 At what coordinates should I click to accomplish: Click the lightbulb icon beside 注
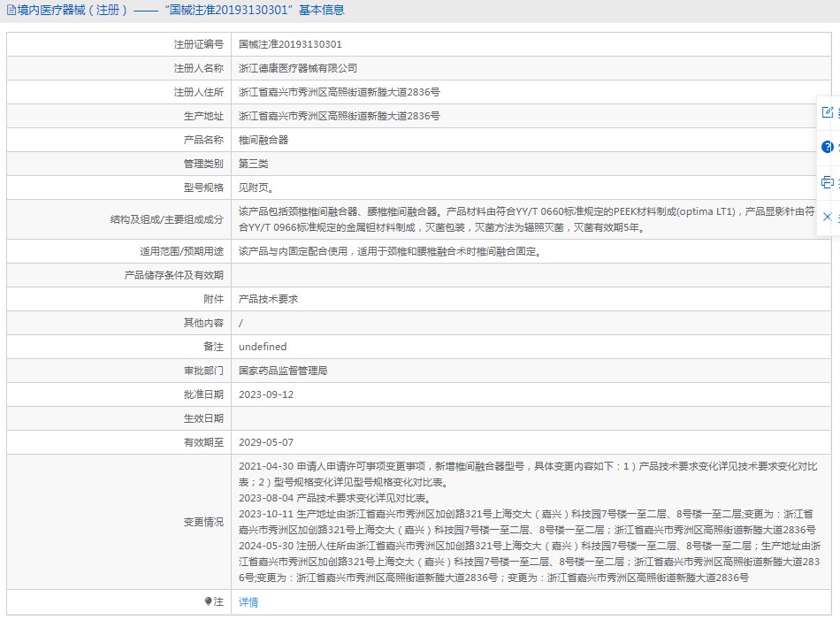coord(209,601)
